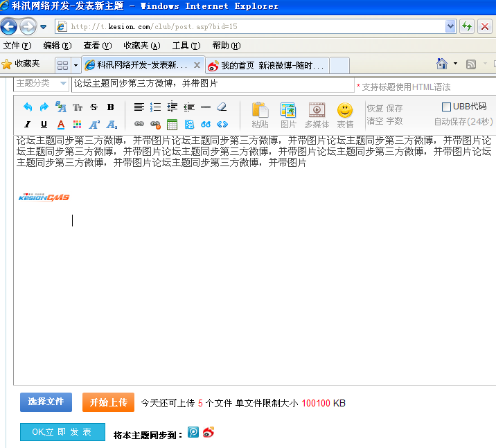Viewport: 496px width, 448px height.
Task: Open the address bar URL history dropdown
Action: point(450,26)
